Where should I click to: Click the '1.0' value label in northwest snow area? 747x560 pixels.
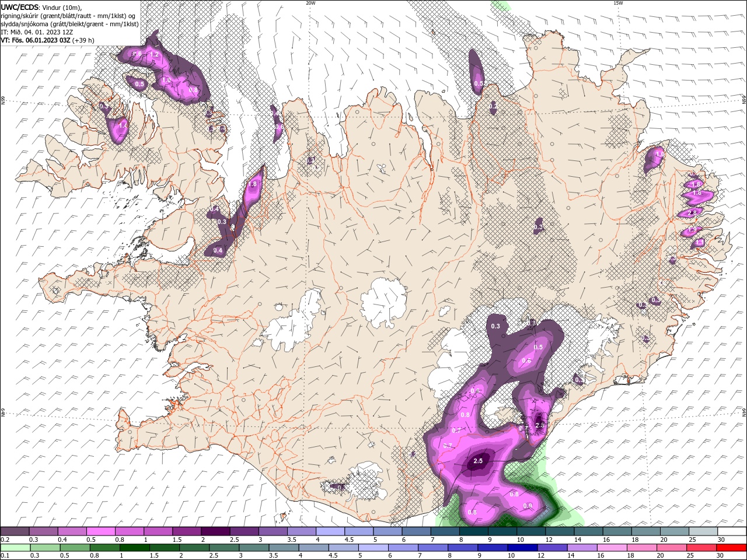(x=166, y=80)
